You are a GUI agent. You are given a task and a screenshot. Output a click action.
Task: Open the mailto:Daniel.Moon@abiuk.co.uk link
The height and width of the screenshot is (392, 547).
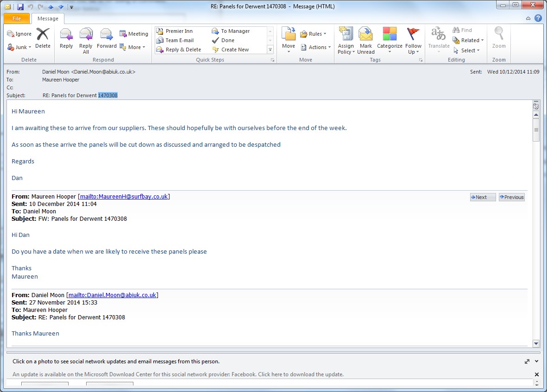point(113,295)
